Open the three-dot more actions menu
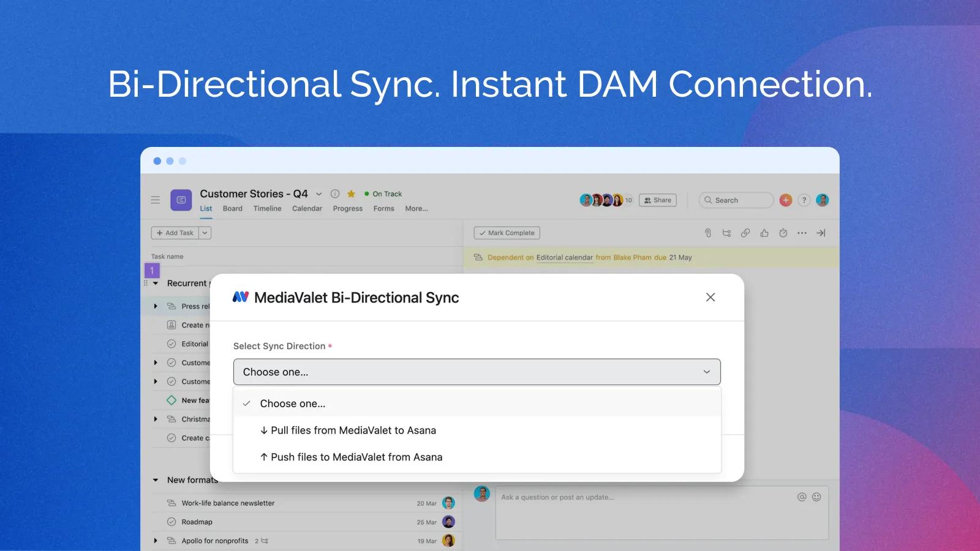The height and width of the screenshot is (551, 980). point(802,233)
